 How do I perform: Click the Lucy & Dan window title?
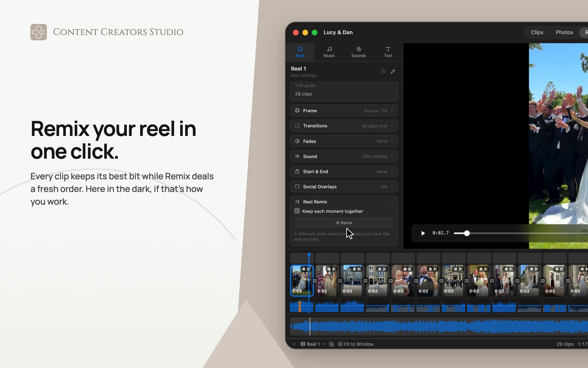coord(338,32)
